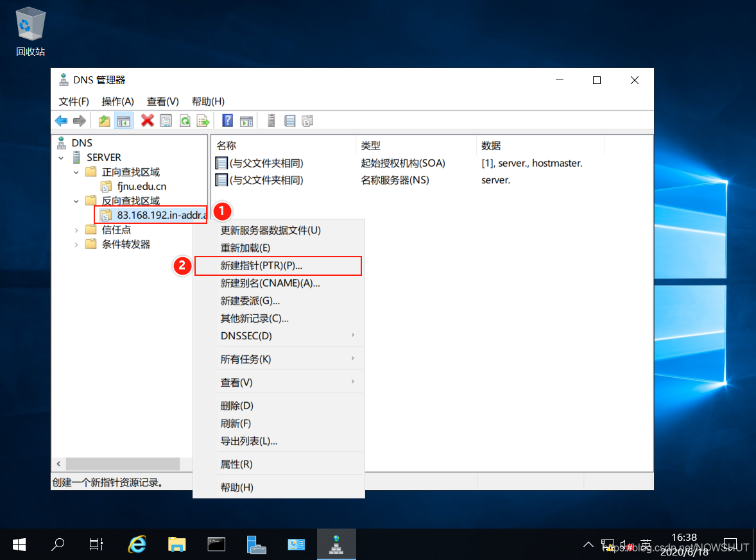Click the green Refresh toolbar icon
Image resolution: width=756 pixels, height=560 pixels.
(185, 121)
